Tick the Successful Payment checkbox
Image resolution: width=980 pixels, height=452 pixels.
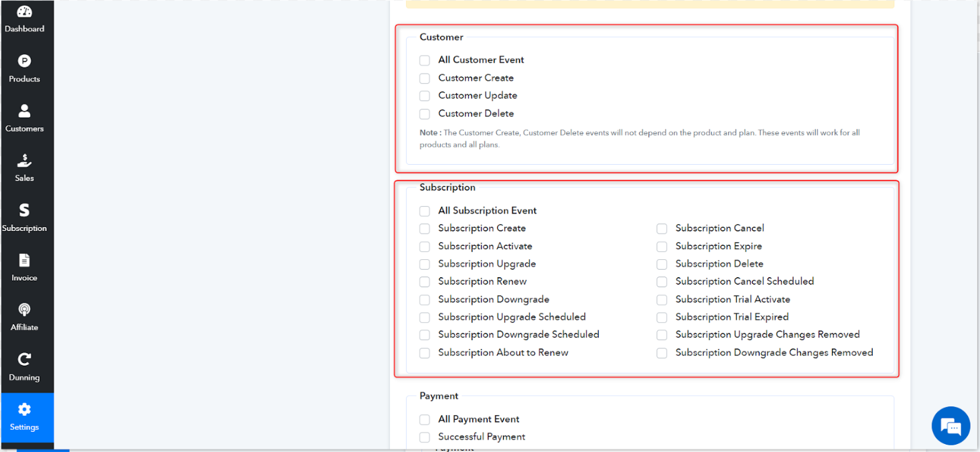click(x=425, y=437)
